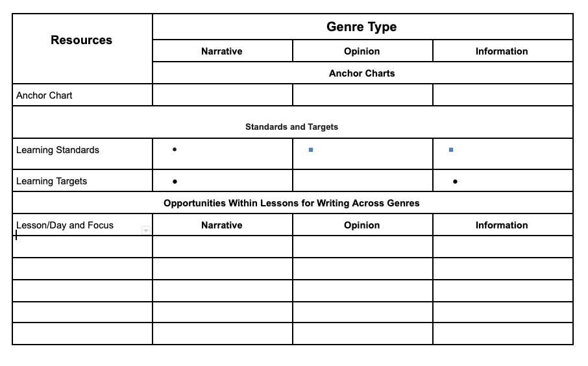Click blue bullet in Opinion Learning Standards cell
588x366 pixels.
click(311, 150)
